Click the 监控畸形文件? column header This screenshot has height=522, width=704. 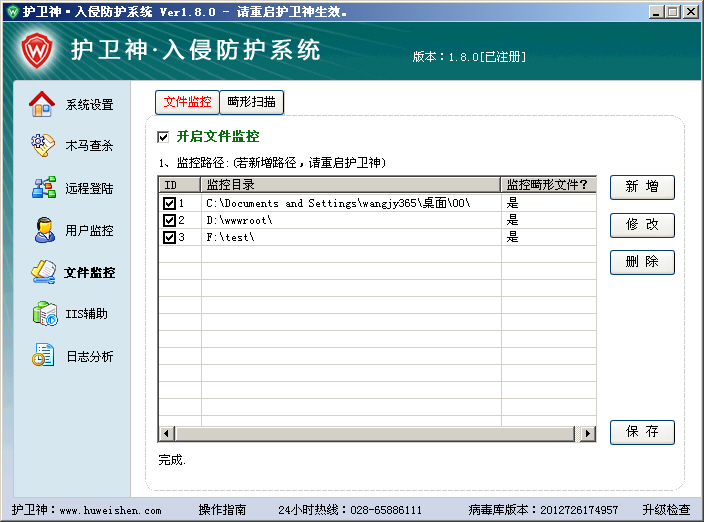tap(549, 184)
